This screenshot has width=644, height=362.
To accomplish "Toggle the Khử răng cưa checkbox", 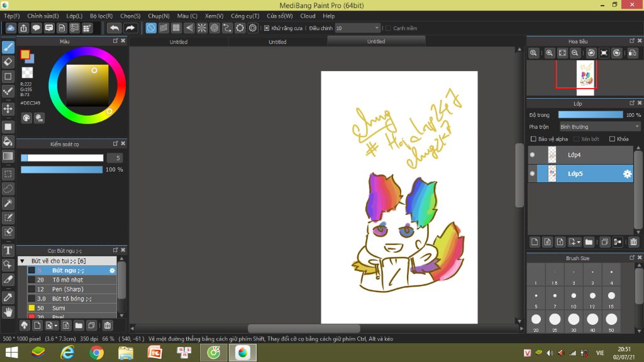I will pyautogui.click(x=267, y=28).
